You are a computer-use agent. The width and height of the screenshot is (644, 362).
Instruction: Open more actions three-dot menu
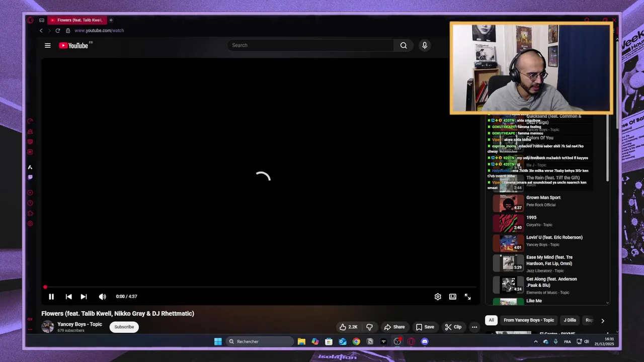pyautogui.click(x=474, y=327)
